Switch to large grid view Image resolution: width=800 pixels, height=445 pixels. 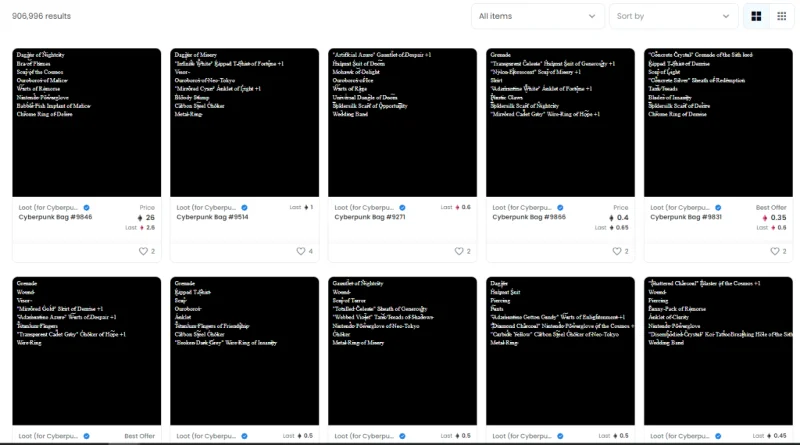click(756, 16)
